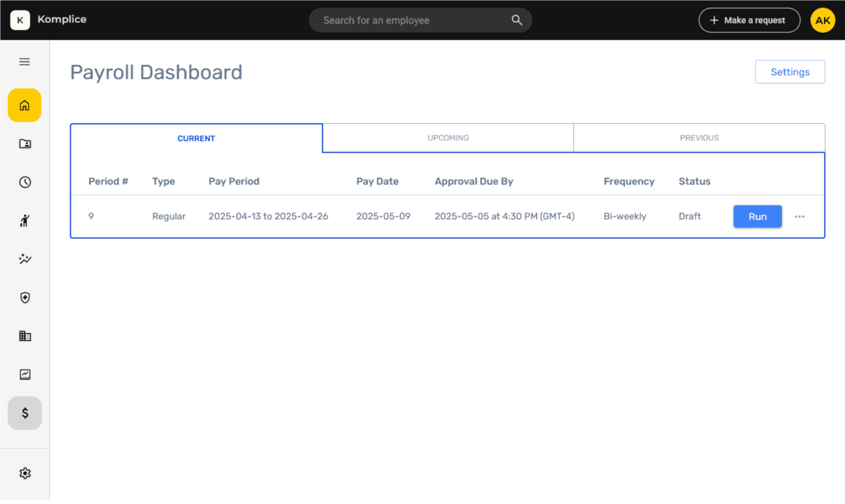Screen dimensions: 845x504
Task: Click the Payroll Dashboard heading
Action: click(156, 73)
